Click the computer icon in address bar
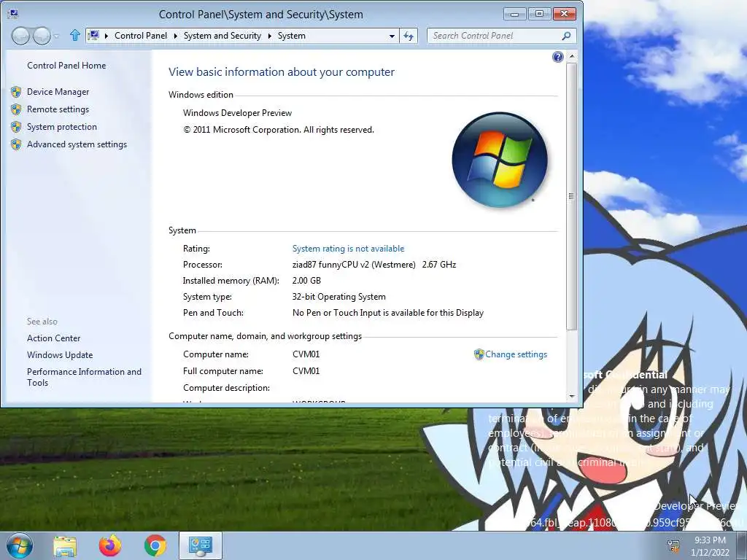This screenshot has width=747, height=560. click(x=94, y=36)
